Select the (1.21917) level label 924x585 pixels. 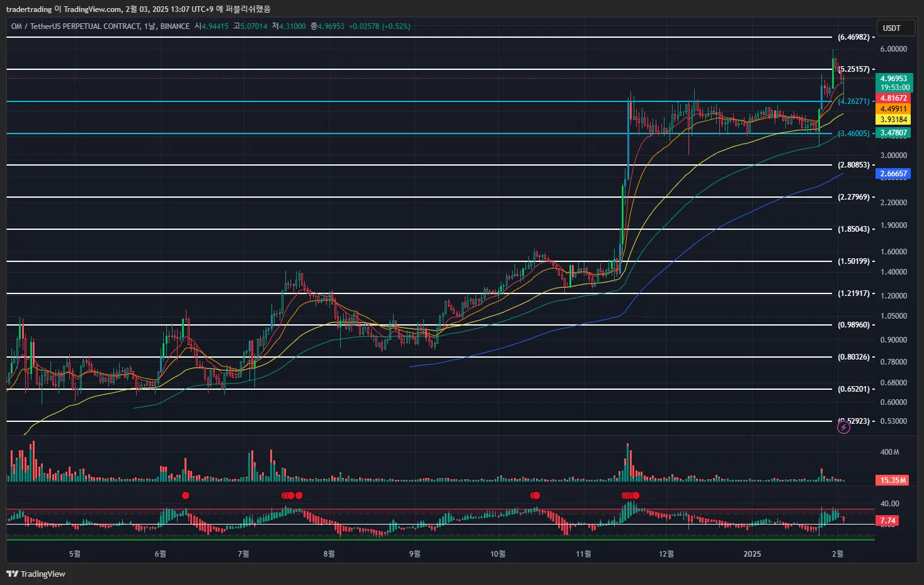coord(853,293)
